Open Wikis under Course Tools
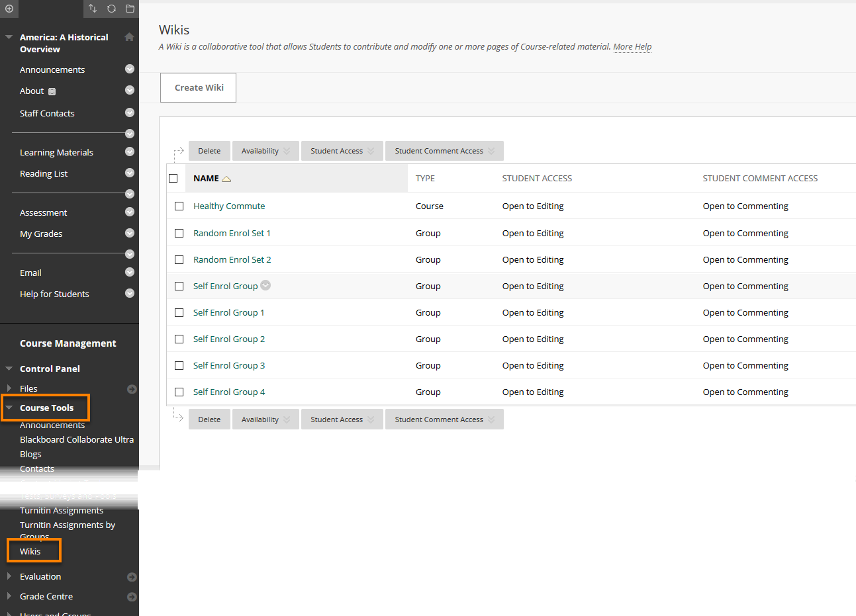 [x=30, y=551]
